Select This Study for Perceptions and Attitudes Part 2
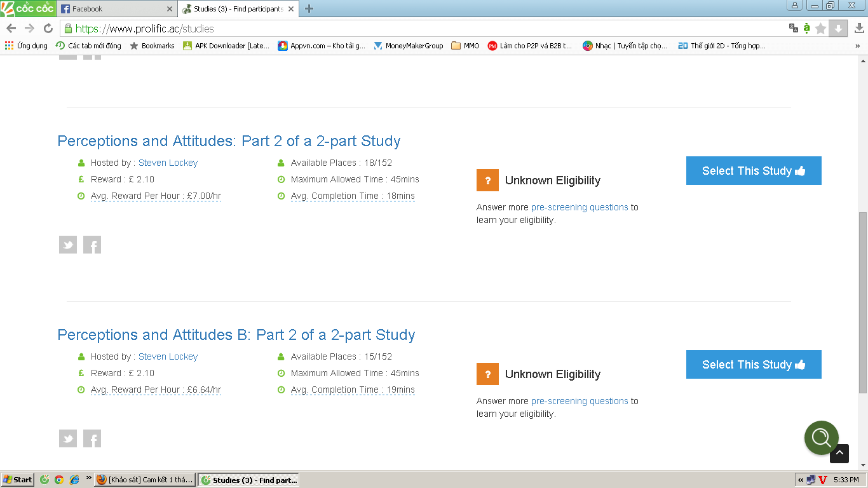 tap(754, 170)
